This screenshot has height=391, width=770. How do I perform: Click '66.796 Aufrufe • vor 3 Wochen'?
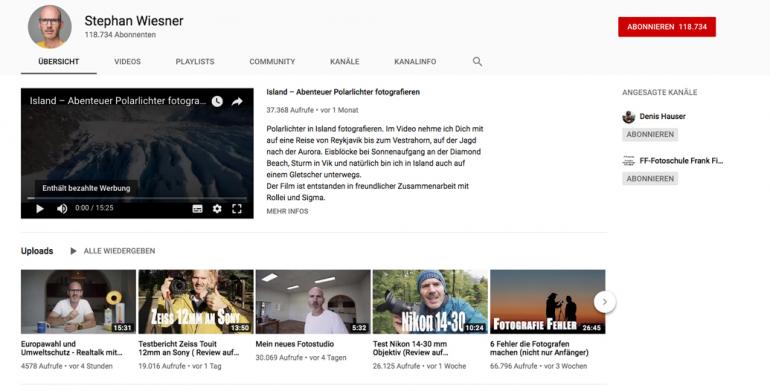tap(538, 366)
